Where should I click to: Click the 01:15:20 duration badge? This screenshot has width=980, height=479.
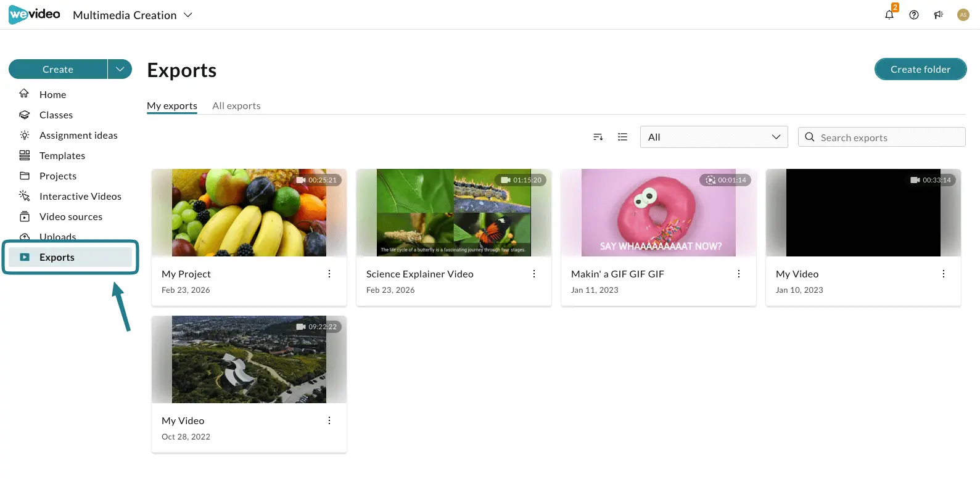(x=522, y=180)
